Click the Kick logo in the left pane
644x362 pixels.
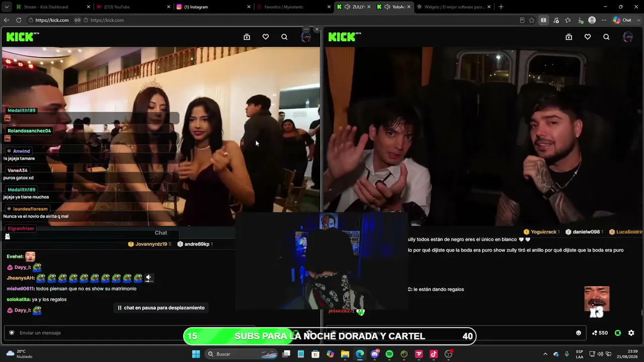[x=23, y=37]
